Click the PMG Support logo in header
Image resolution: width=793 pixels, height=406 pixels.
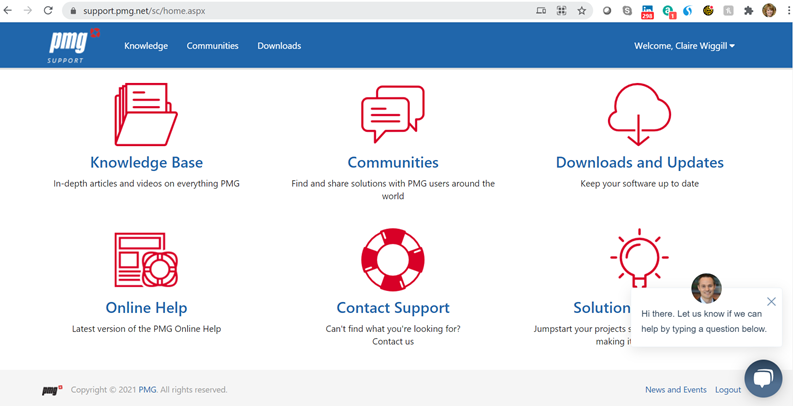[x=74, y=46]
